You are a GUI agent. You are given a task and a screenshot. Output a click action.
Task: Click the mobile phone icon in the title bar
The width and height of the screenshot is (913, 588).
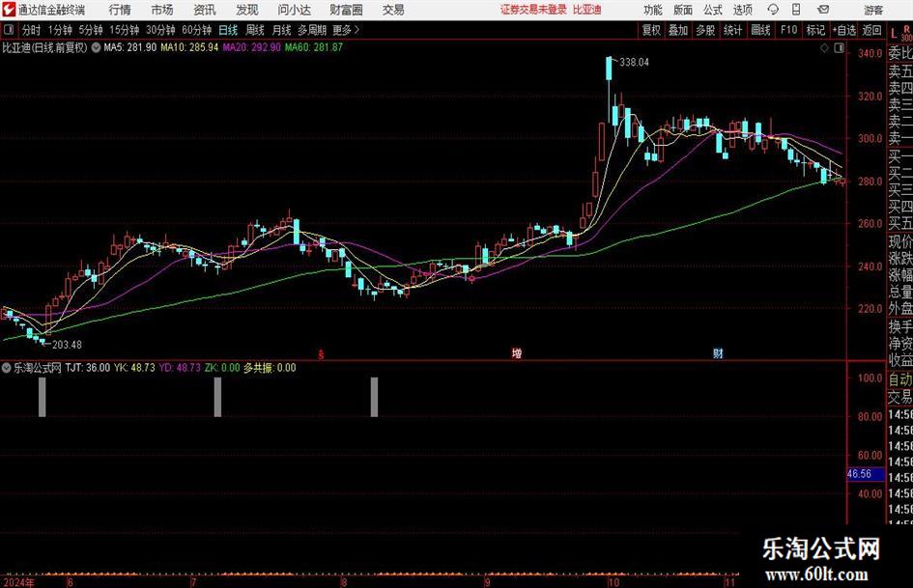pos(796,10)
